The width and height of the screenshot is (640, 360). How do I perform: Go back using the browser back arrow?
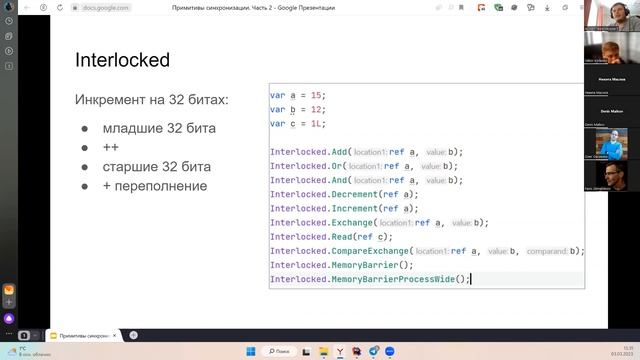point(27,7)
